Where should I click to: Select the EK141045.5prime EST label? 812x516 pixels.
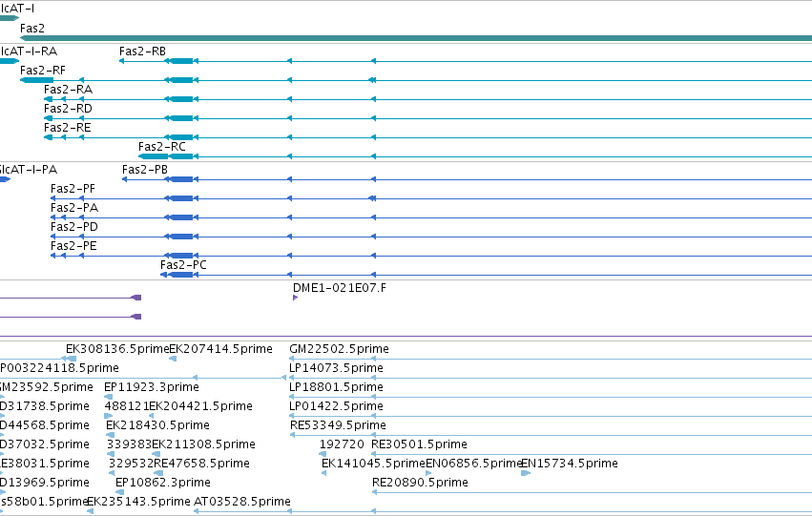(373, 464)
